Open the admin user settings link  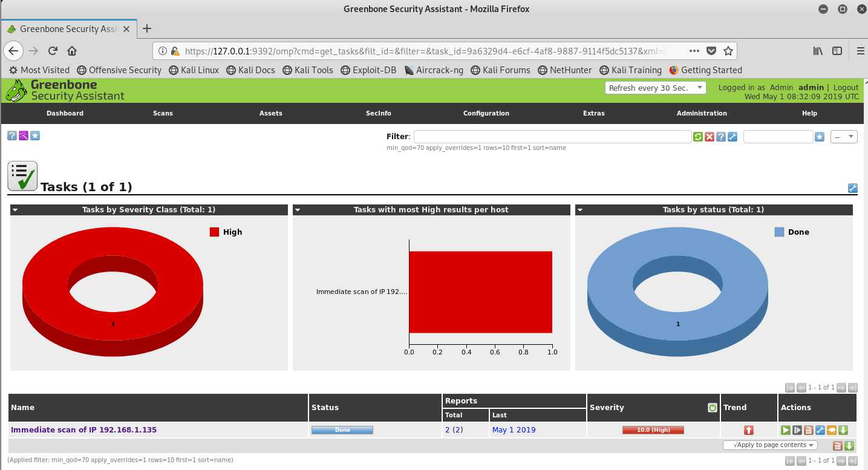[x=812, y=88]
